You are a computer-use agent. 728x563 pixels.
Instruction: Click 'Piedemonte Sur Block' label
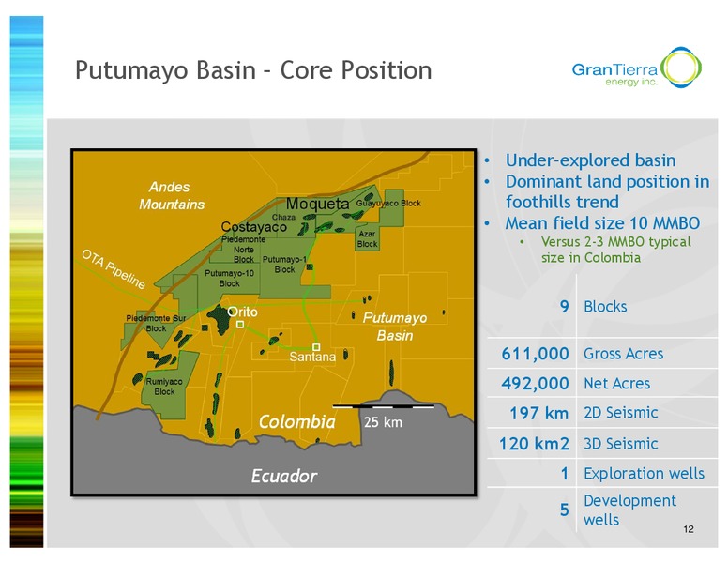tap(156, 324)
